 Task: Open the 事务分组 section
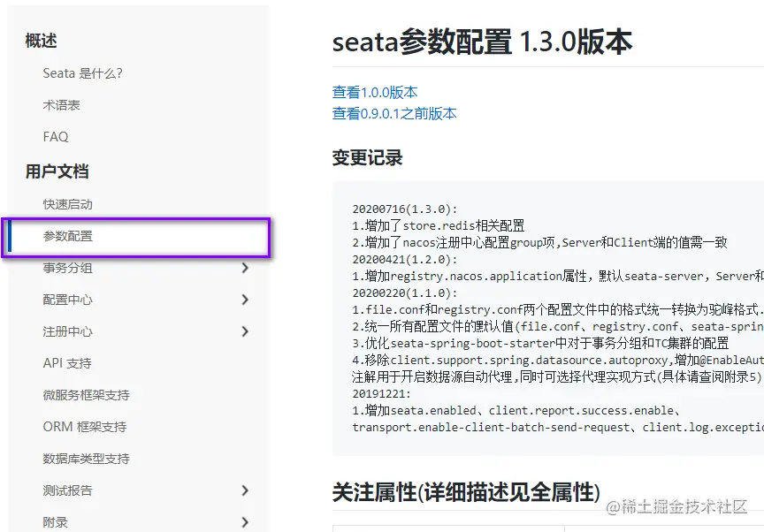[68, 268]
